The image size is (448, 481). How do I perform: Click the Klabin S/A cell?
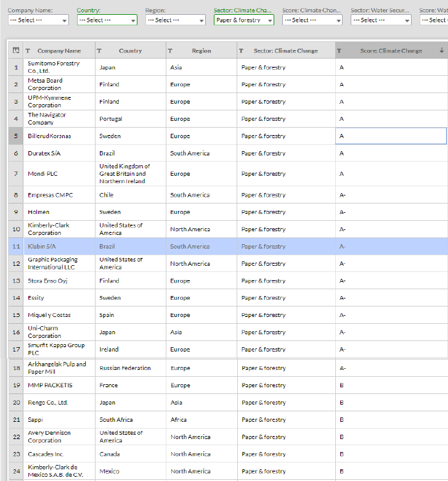[60, 246]
